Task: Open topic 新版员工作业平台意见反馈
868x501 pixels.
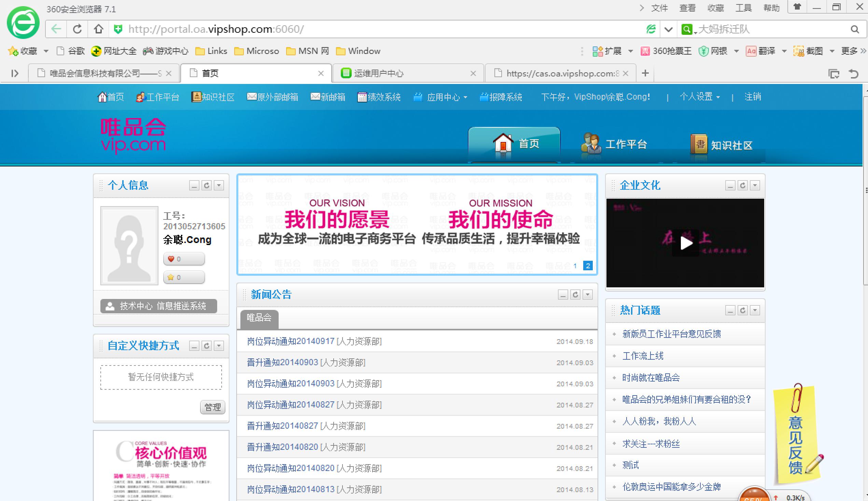Action: click(x=671, y=334)
